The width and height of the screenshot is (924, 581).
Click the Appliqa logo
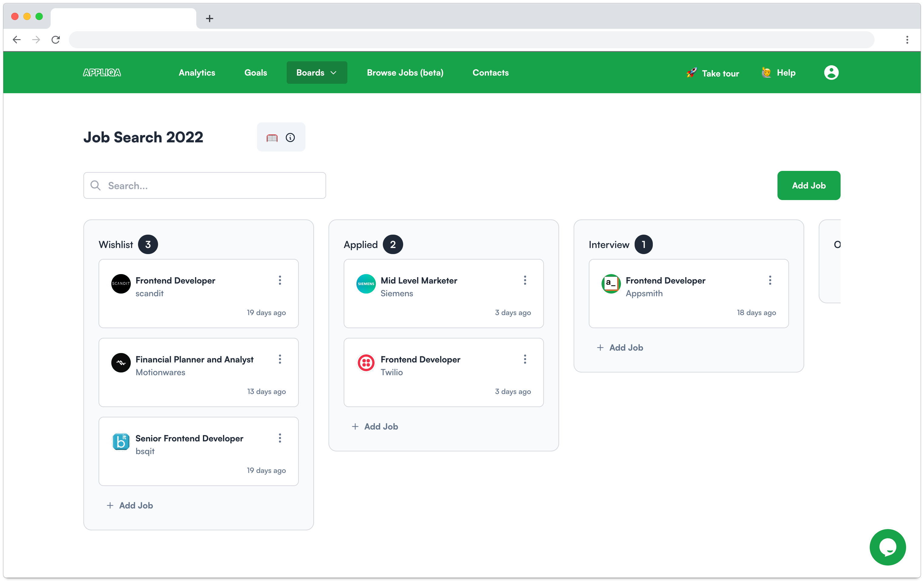coord(102,73)
